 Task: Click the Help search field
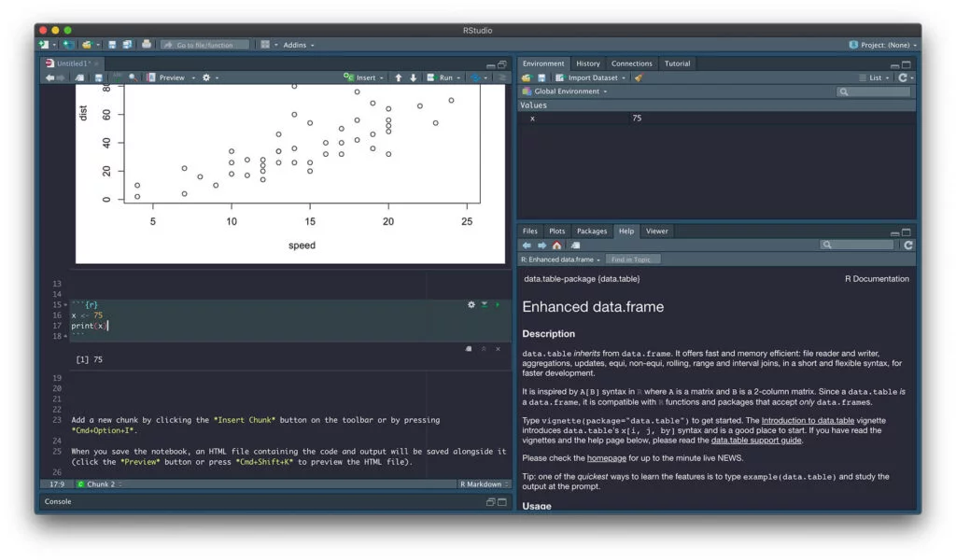tap(857, 245)
